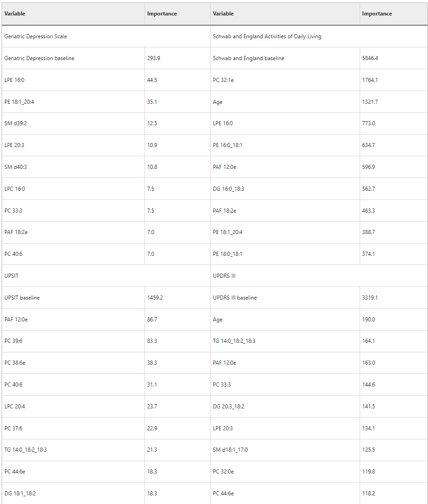Click the second Variable column header

pyautogui.click(x=223, y=14)
